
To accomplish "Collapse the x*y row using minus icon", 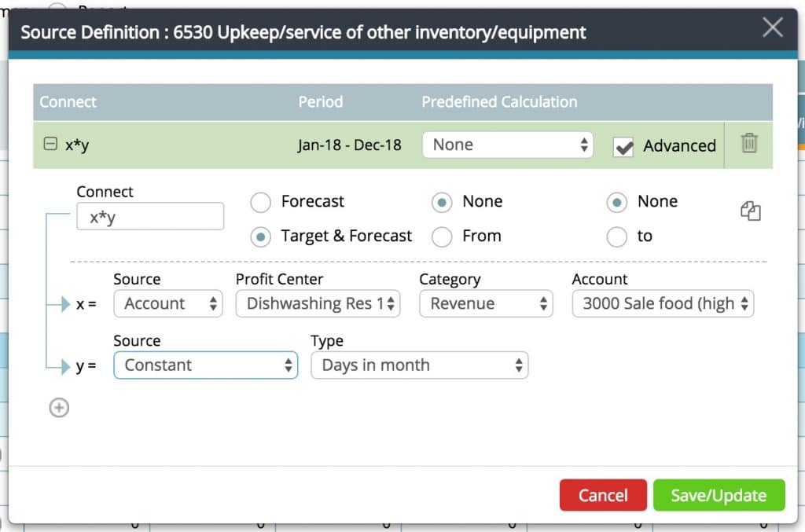I will [50, 145].
